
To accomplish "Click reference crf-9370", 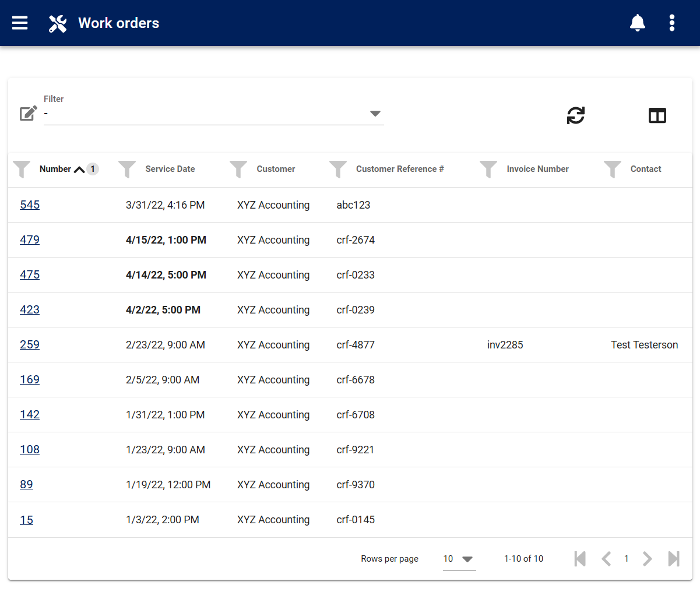I will click(356, 484).
